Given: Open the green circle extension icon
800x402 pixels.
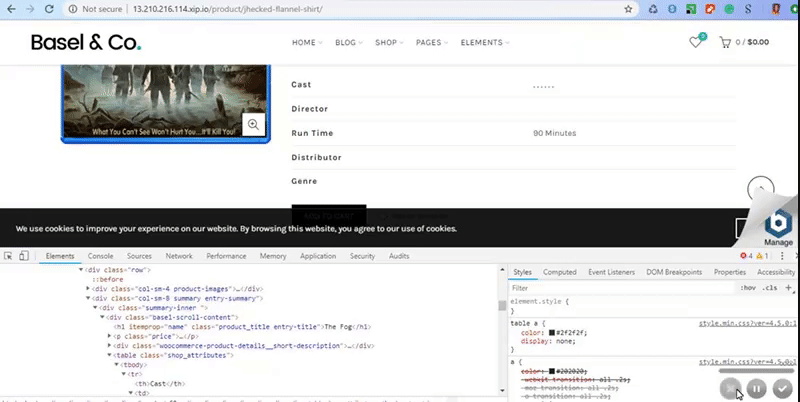Looking at the screenshot, I should coord(729,9).
